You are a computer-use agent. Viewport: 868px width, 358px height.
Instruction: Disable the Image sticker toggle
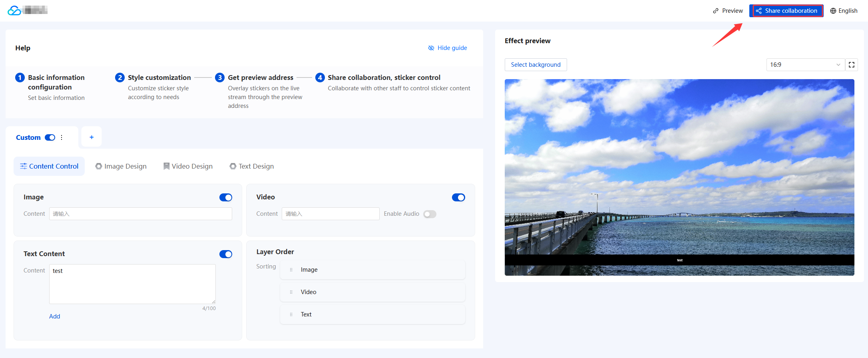pos(225,197)
